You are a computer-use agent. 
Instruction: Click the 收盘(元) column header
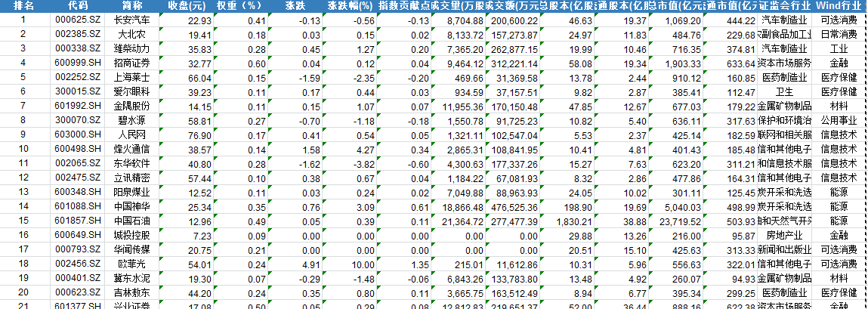click(187, 6)
